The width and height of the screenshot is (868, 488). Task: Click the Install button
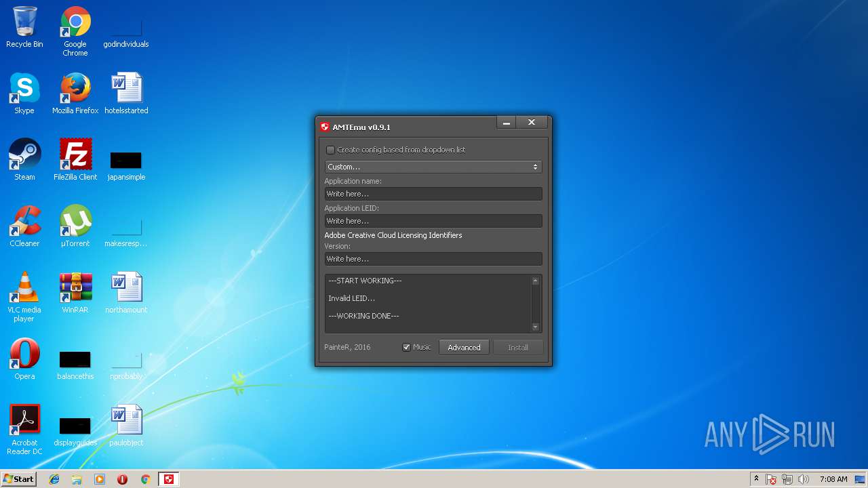(518, 347)
